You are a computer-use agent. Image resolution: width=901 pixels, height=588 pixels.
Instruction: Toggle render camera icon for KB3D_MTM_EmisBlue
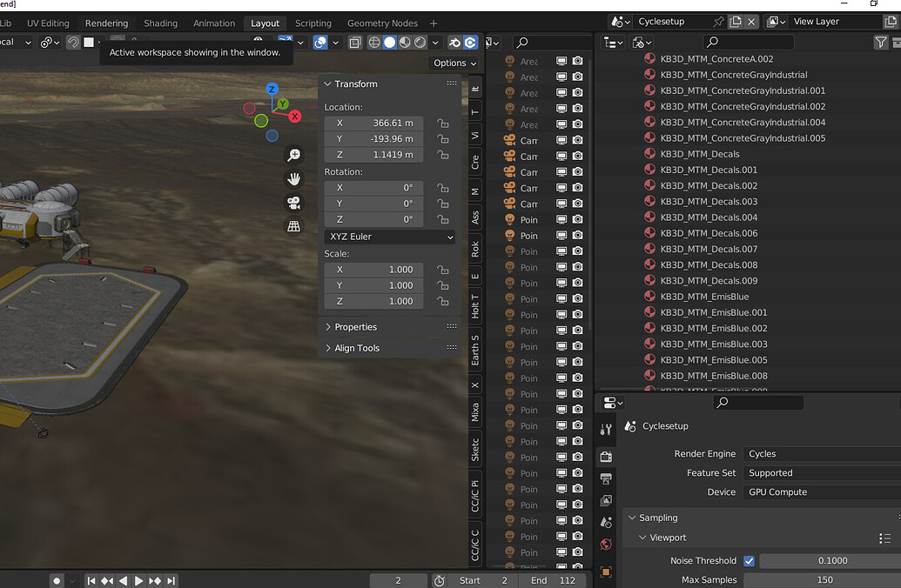click(577, 296)
